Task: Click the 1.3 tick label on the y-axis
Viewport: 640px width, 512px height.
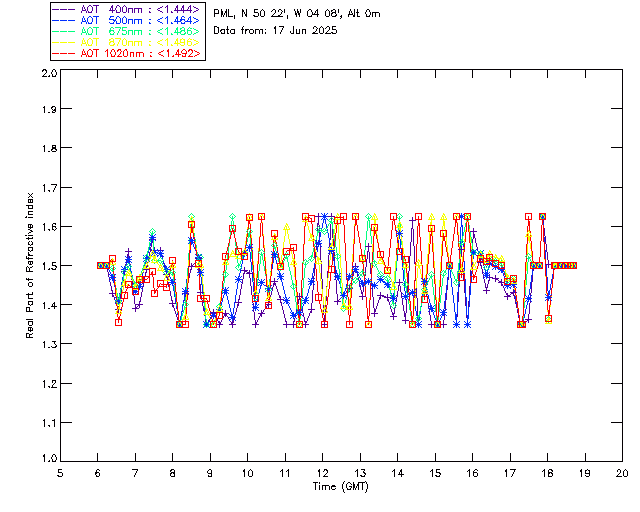Action: click(49, 344)
